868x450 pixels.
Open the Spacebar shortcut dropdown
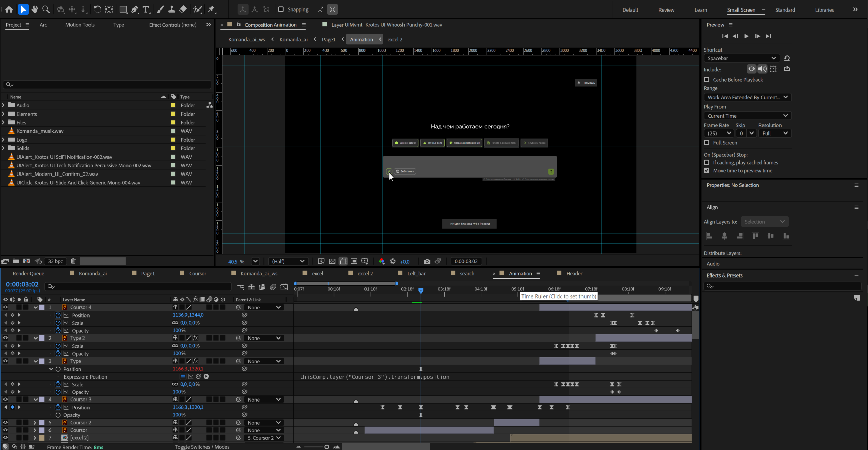(x=742, y=58)
